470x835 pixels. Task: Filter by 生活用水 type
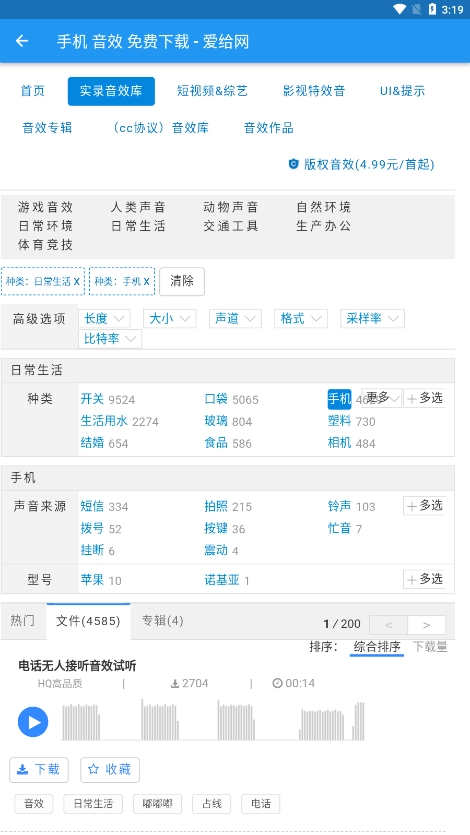(104, 421)
